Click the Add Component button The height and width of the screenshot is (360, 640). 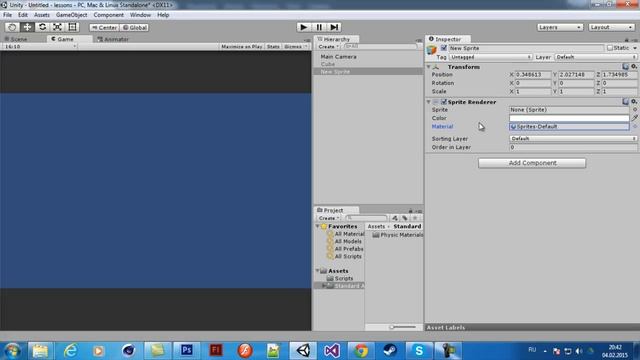(x=532, y=163)
